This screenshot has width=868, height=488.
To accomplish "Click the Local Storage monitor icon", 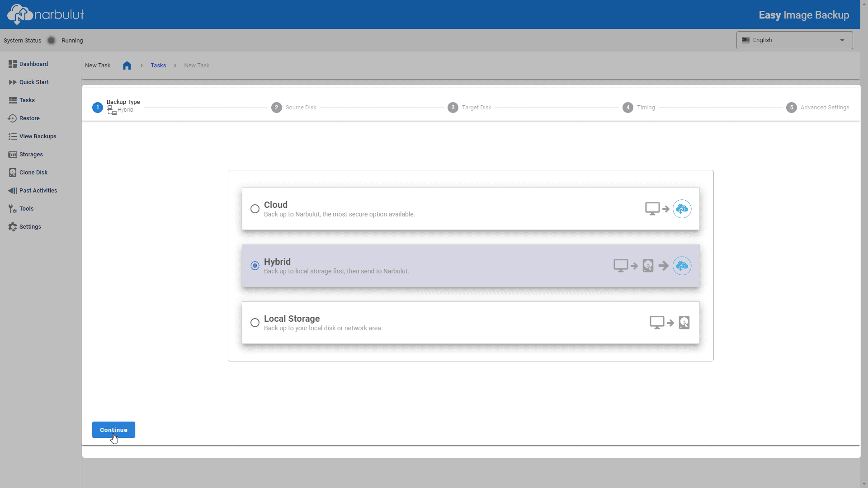I will (x=657, y=323).
